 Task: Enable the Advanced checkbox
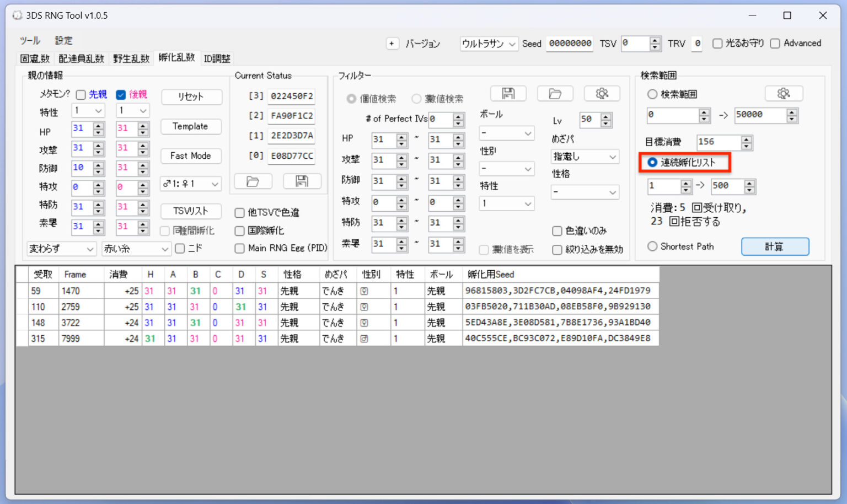(775, 44)
